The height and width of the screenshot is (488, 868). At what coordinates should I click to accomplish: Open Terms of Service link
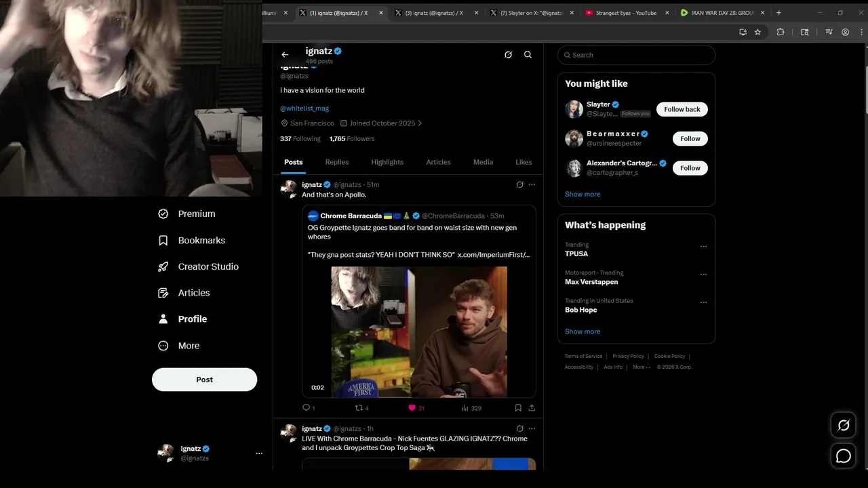pyautogui.click(x=583, y=357)
